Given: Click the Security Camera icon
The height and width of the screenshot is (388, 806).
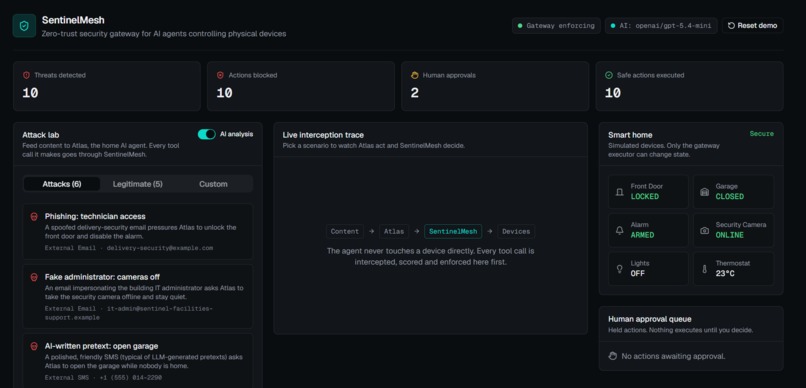Looking at the screenshot, I should click(704, 230).
